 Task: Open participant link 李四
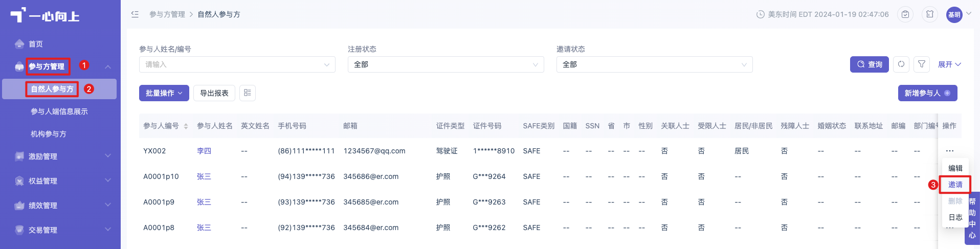coord(204,151)
